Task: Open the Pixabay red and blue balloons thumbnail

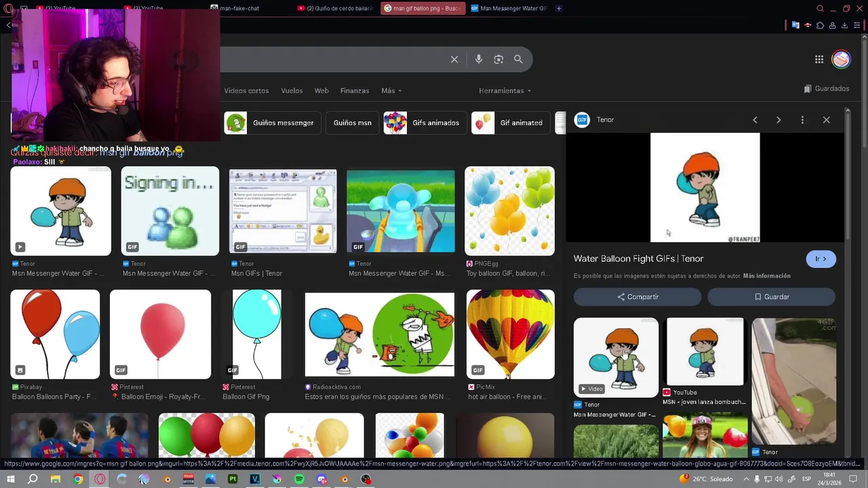Action: (x=55, y=334)
